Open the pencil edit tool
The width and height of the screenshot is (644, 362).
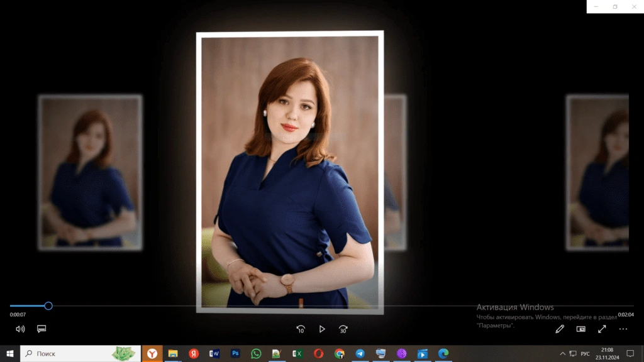[560, 329]
